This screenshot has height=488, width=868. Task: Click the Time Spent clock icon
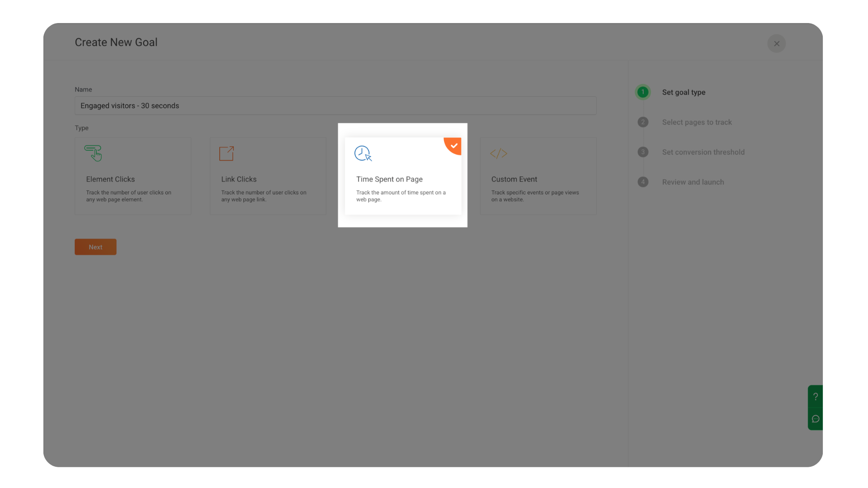click(363, 153)
